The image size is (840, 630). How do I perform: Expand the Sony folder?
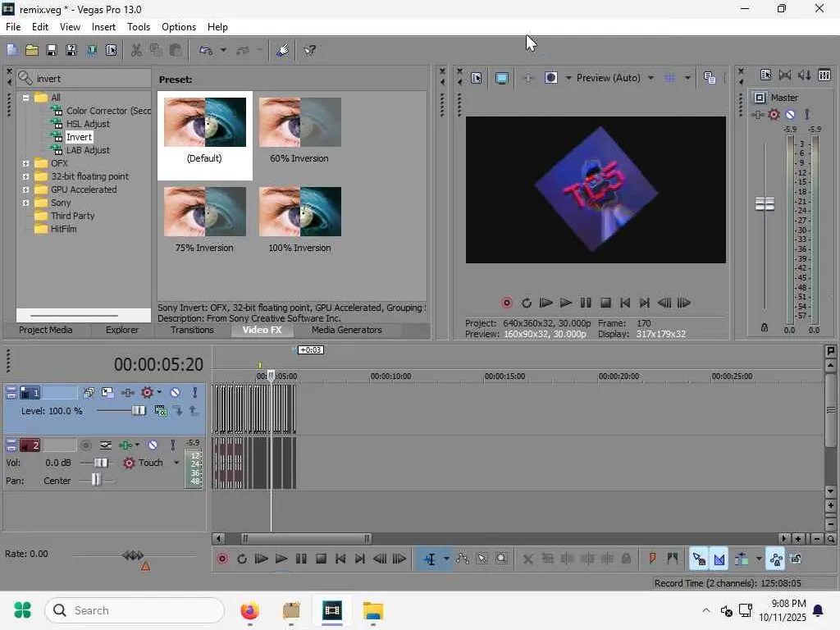(x=25, y=203)
